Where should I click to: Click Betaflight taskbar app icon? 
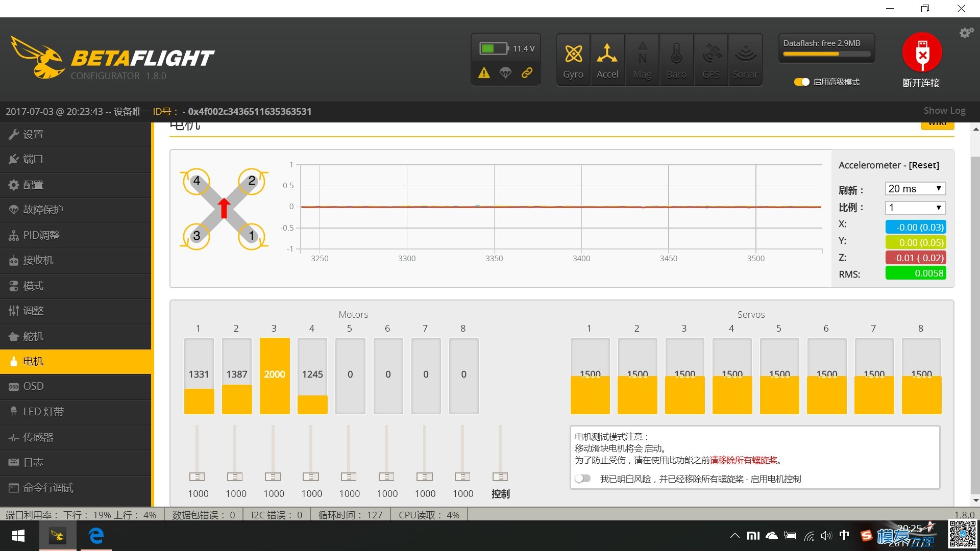click(x=58, y=536)
